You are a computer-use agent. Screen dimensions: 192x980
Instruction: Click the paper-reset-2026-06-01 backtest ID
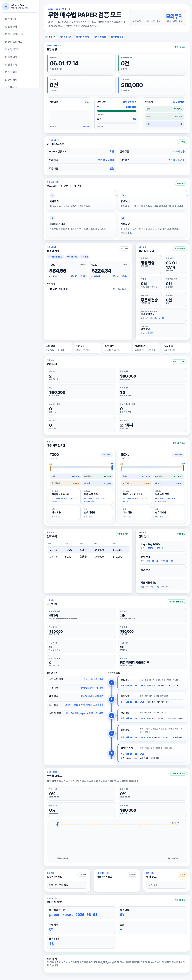73,915
